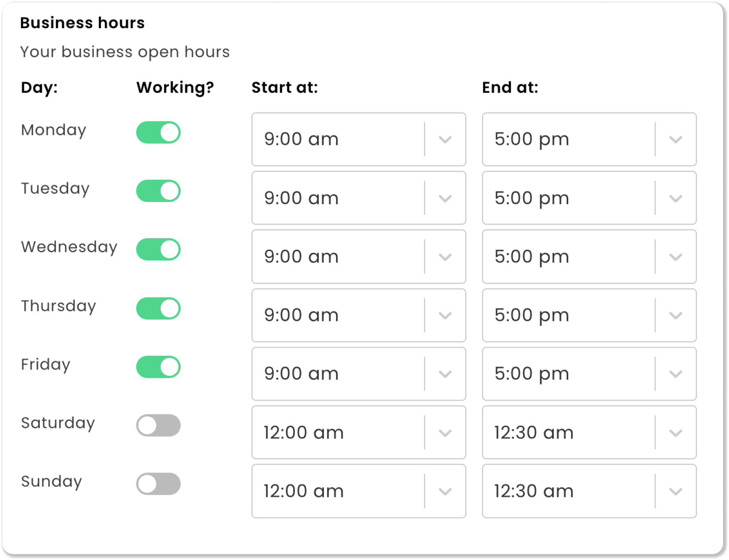Expand Monday end time chevron arrow
The height and width of the screenshot is (560, 729).
[676, 139]
